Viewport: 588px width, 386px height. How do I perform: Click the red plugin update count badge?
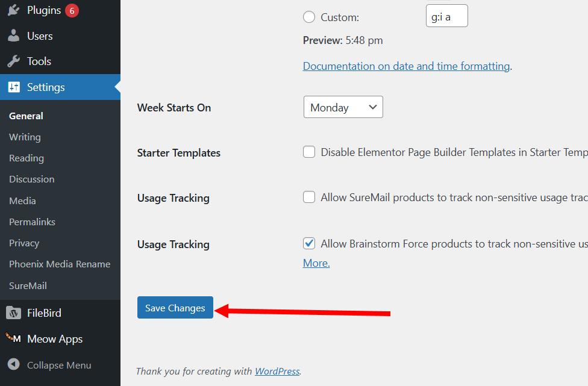pos(72,10)
